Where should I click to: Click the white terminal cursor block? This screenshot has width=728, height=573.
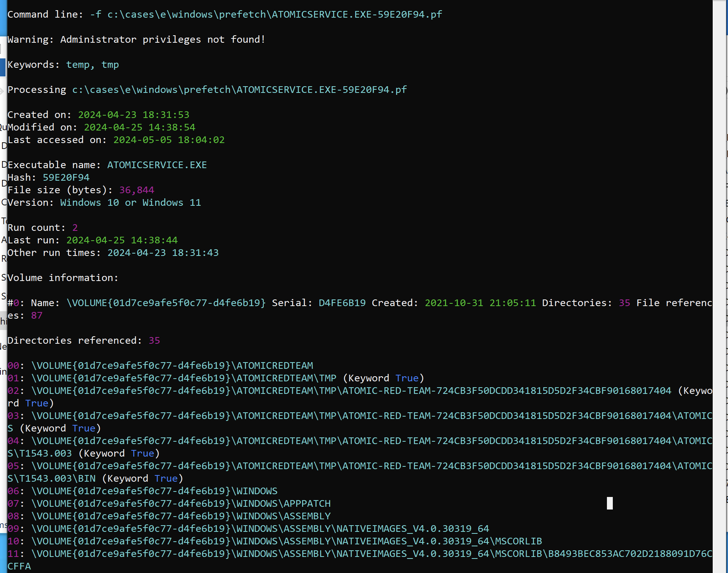pos(610,503)
